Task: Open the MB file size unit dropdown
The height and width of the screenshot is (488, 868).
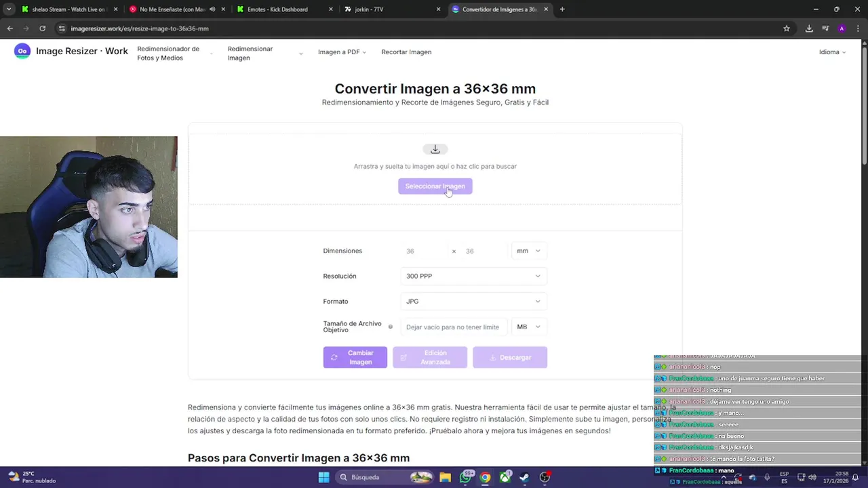Action: [x=528, y=327]
